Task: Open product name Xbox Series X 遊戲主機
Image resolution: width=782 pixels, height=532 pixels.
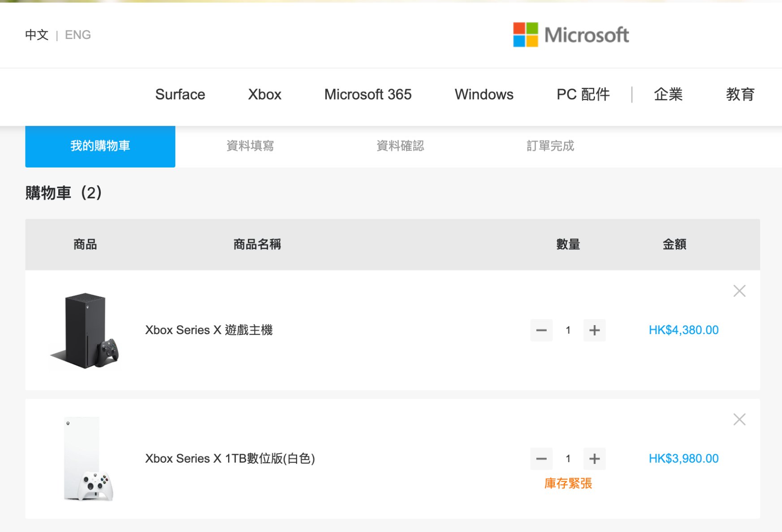Action: [x=209, y=330]
